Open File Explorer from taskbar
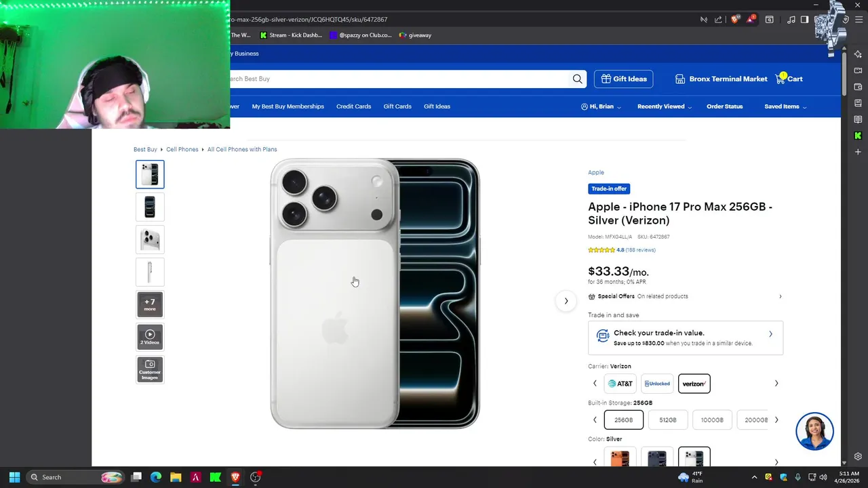The width and height of the screenshot is (868, 488). point(176,477)
